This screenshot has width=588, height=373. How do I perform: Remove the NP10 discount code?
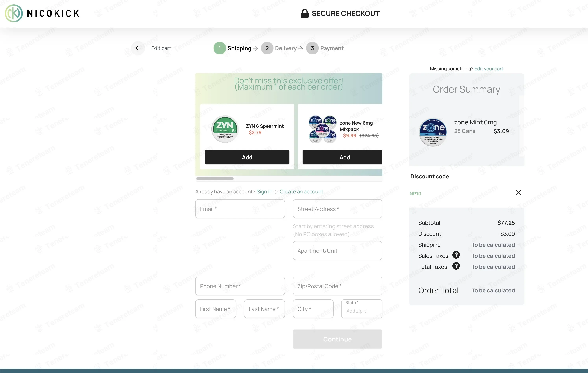[518, 193]
